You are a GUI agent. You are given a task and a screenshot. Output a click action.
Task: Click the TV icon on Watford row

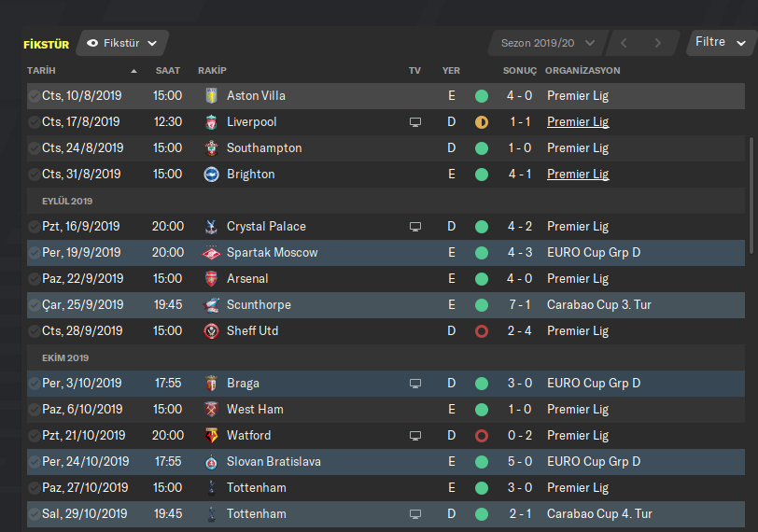coord(415,436)
